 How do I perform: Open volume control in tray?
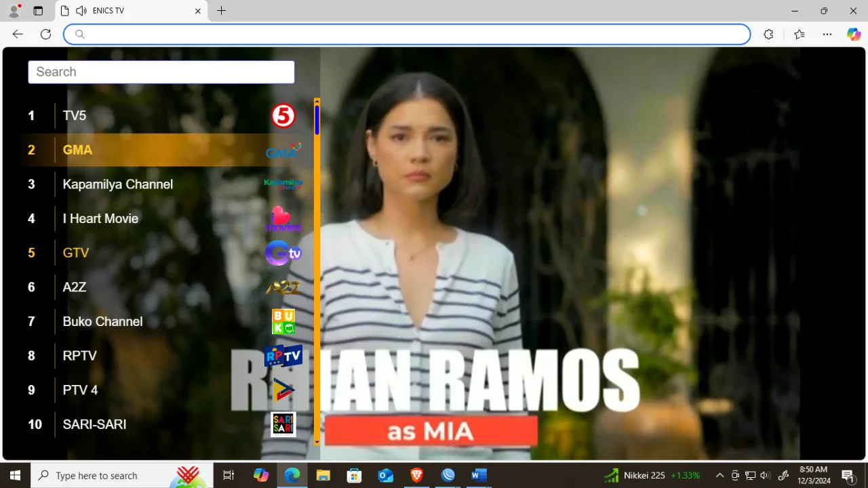pyautogui.click(x=765, y=475)
